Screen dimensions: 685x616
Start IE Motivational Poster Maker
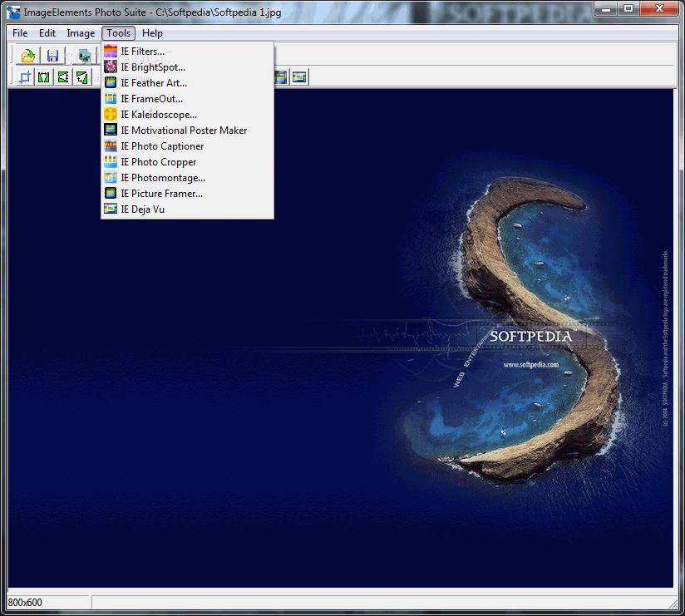187,131
